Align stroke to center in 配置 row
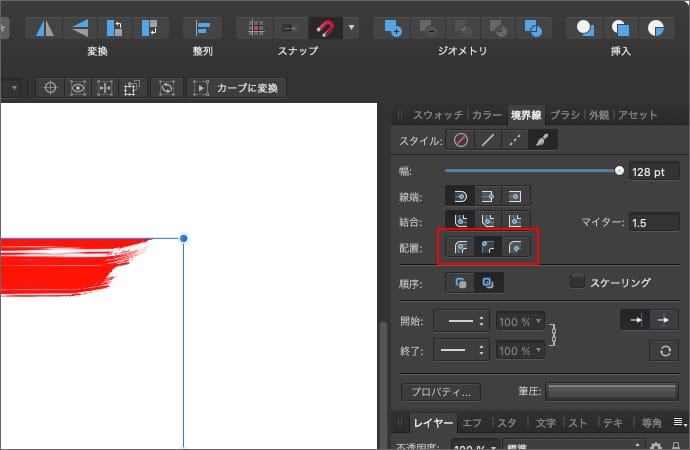This screenshot has height=450, width=690. (x=460, y=246)
